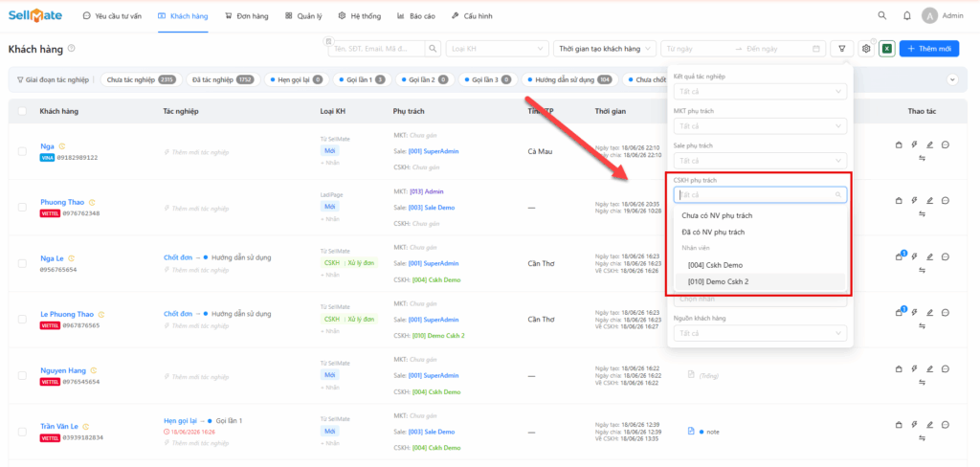980x467 pixels.
Task: Filter by Gọi lần 1 stage
Action: [x=363, y=80]
